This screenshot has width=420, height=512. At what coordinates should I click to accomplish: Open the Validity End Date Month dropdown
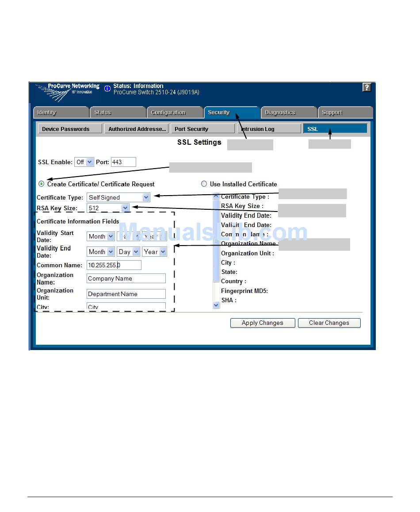click(101, 252)
